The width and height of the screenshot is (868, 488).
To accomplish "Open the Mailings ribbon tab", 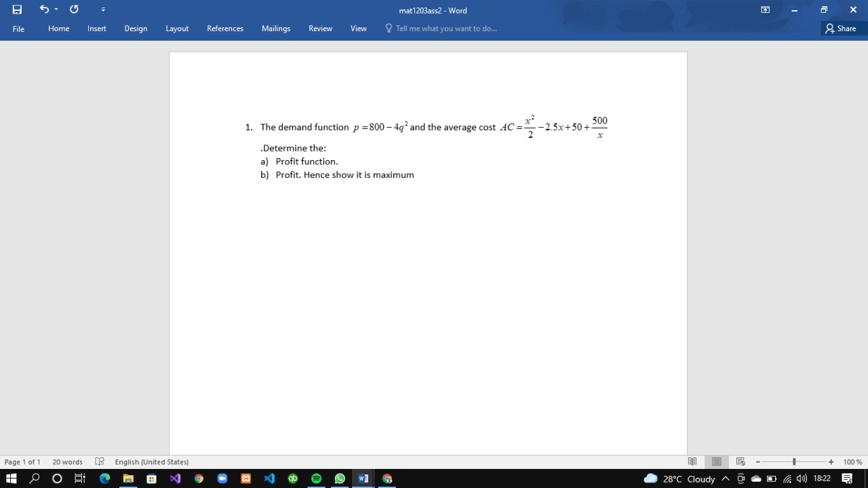I will click(x=276, y=29).
